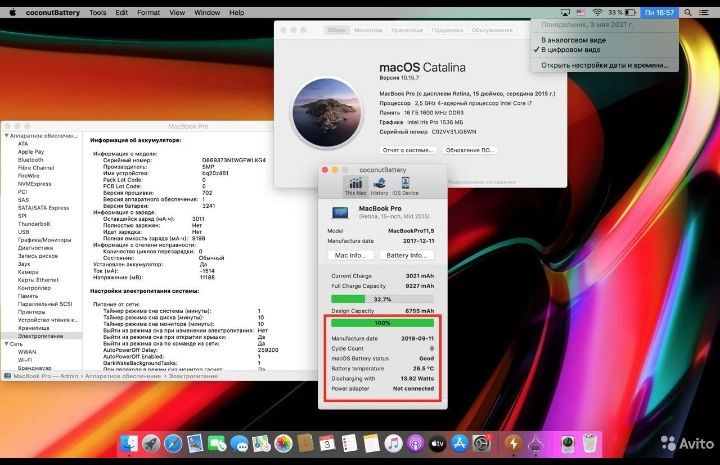Open Reminders from the dock

coord(349,444)
